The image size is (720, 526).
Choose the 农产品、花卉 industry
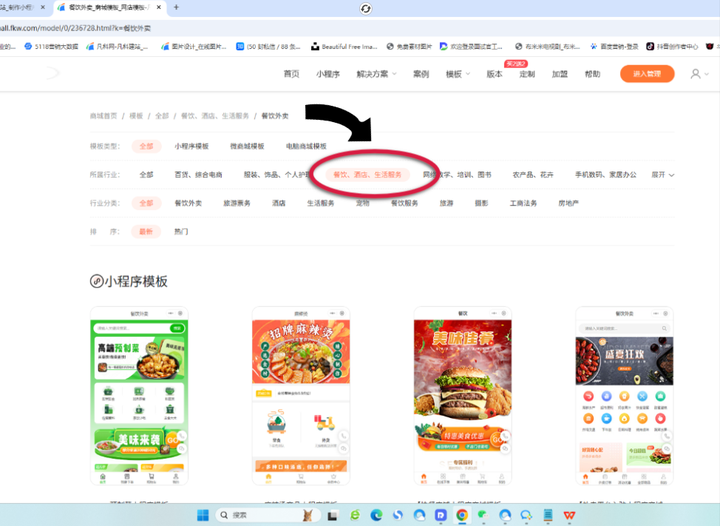coord(533,174)
